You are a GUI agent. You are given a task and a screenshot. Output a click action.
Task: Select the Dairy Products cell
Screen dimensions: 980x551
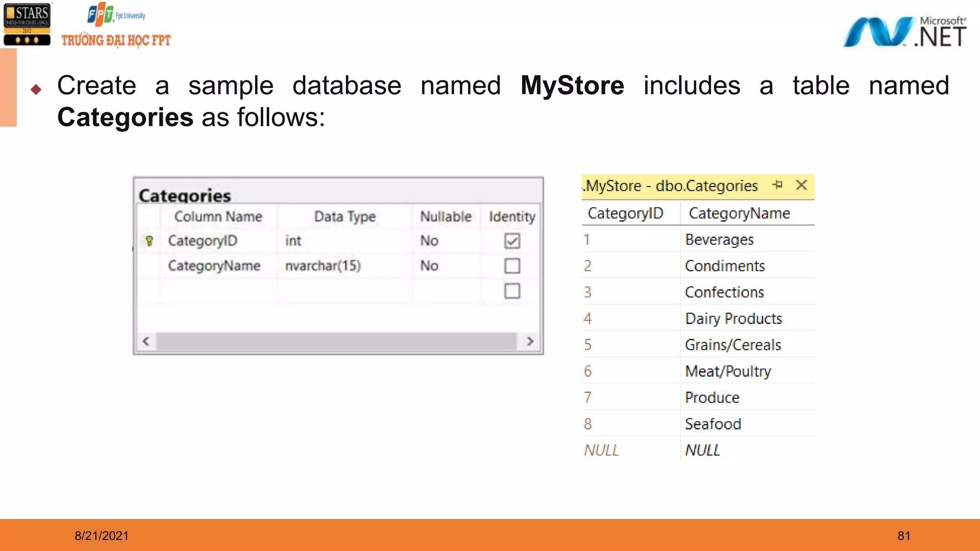point(747,319)
